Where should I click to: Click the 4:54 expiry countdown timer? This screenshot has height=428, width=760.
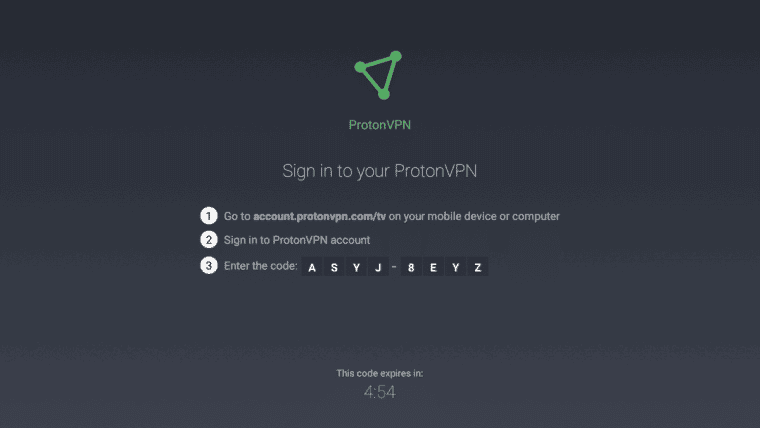pos(380,392)
